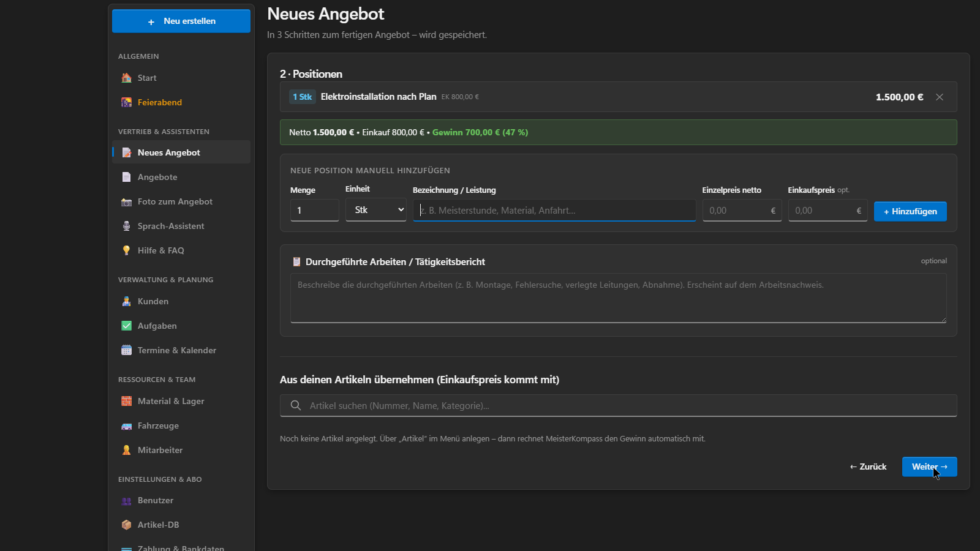Click the Sprach-Assistent microphone icon

[126, 226]
